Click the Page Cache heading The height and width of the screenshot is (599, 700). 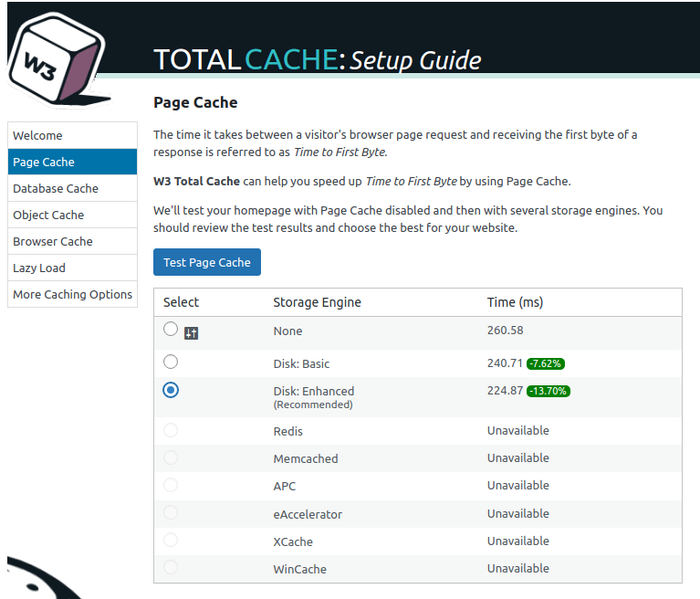click(x=195, y=103)
